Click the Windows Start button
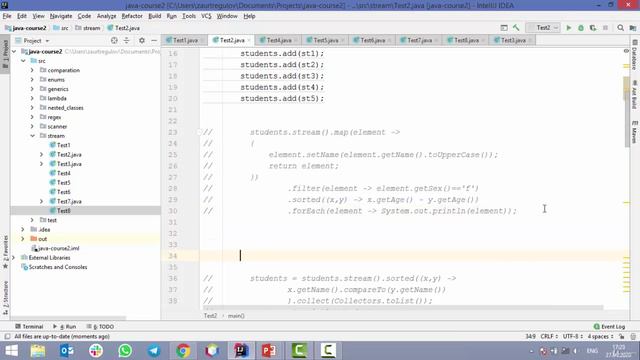 pos(11,351)
